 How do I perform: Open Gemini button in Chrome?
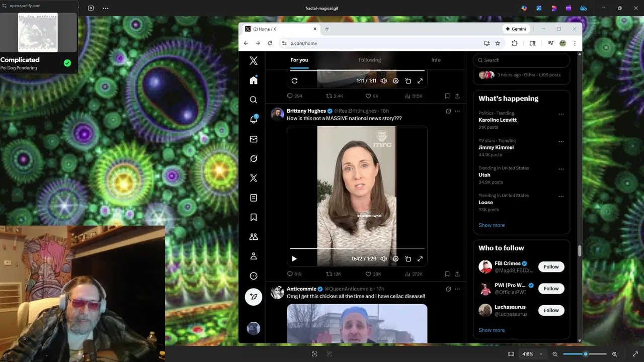coord(516,29)
